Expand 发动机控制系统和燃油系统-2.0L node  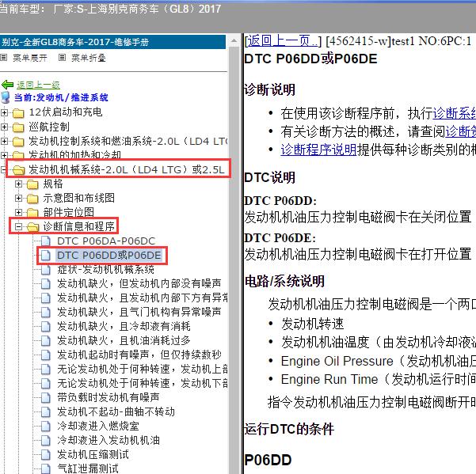click(x=4, y=142)
